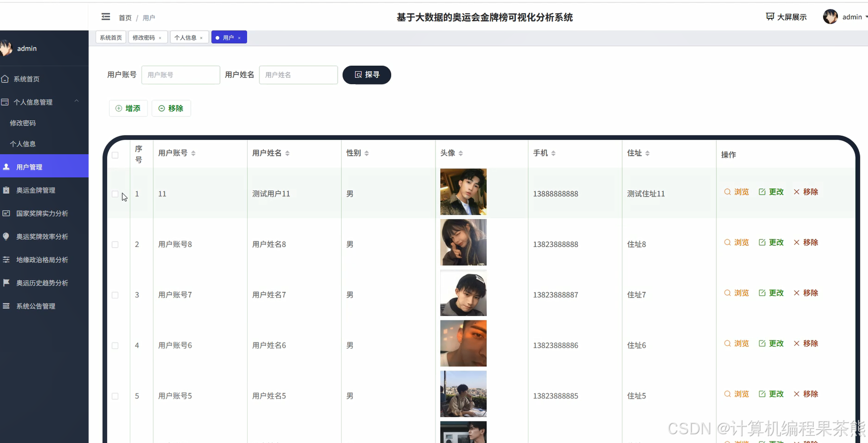Check the checkbox for row 用户账号7
The height and width of the screenshot is (443, 868).
pyautogui.click(x=115, y=295)
